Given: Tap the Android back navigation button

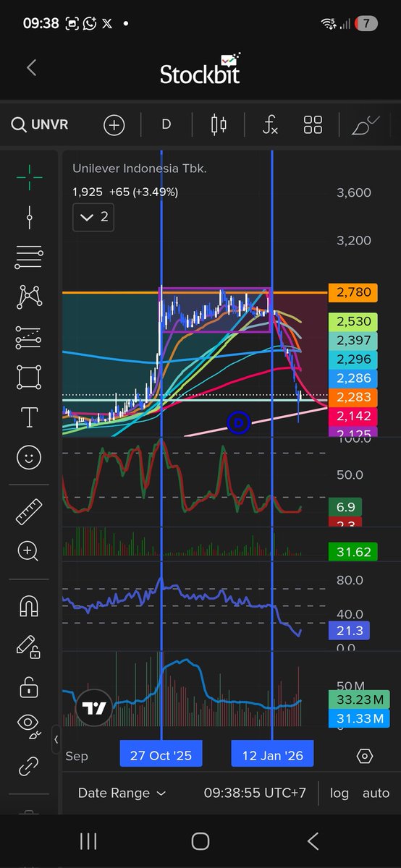Looking at the screenshot, I should pyautogui.click(x=313, y=841).
